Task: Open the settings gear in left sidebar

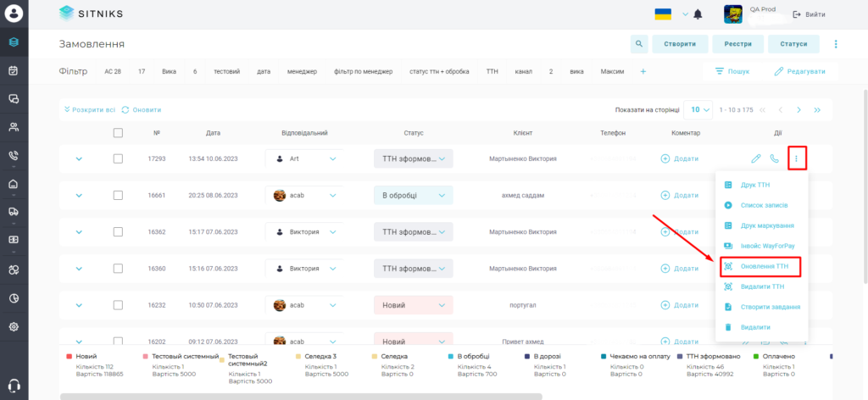Action: [x=14, y=326]
